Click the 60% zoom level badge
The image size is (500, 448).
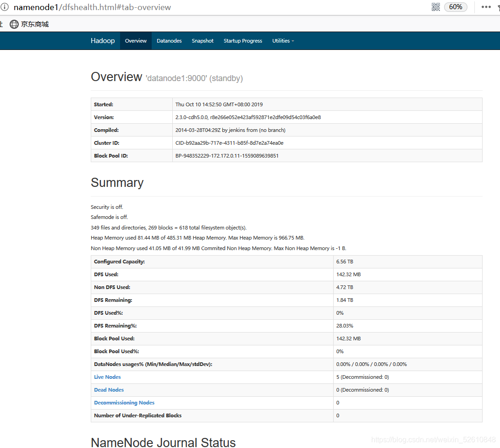(x=456, y=7)
